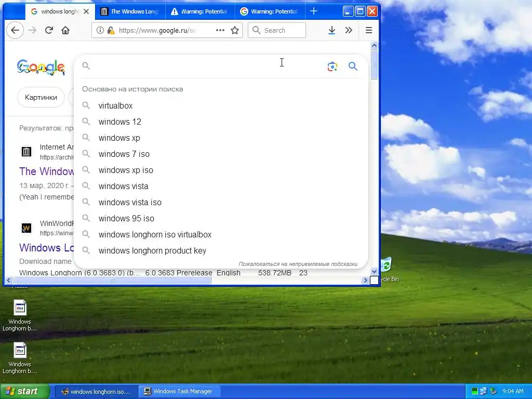Viewport: 532px width, 399px height.
Task: Switch to the Warning tab with triangle icon
Action: point(200,11)
